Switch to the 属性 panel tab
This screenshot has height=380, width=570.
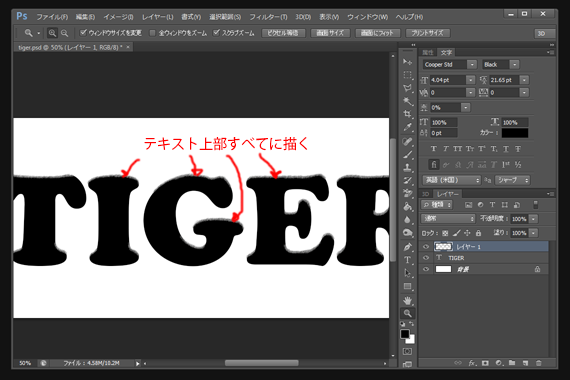click(x=428, y=53)
